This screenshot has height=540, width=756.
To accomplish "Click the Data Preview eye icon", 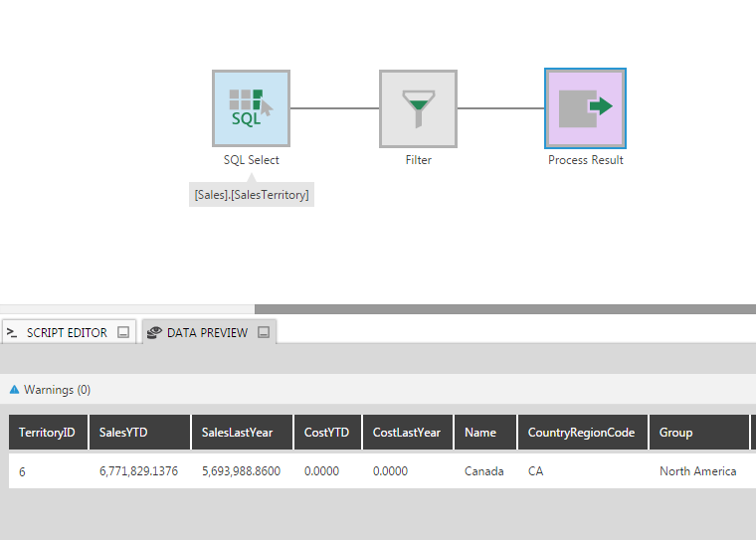I will coord(154,333).
